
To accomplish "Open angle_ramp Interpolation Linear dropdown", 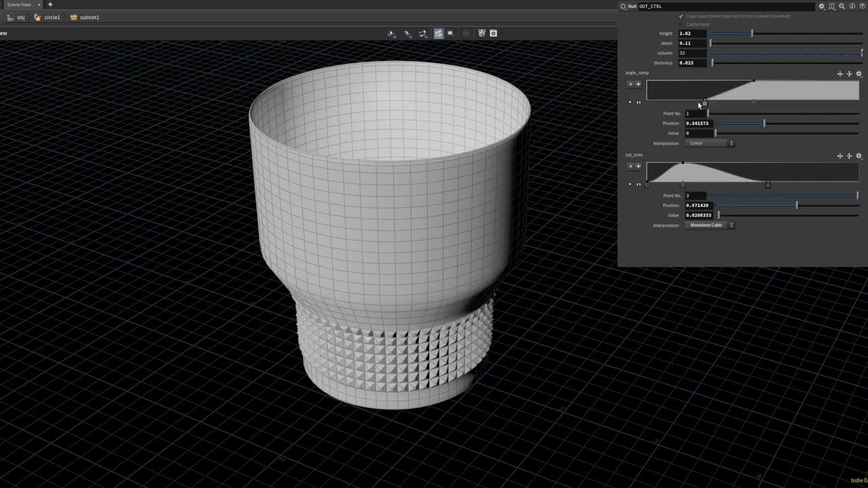I will tap(710, 143).
